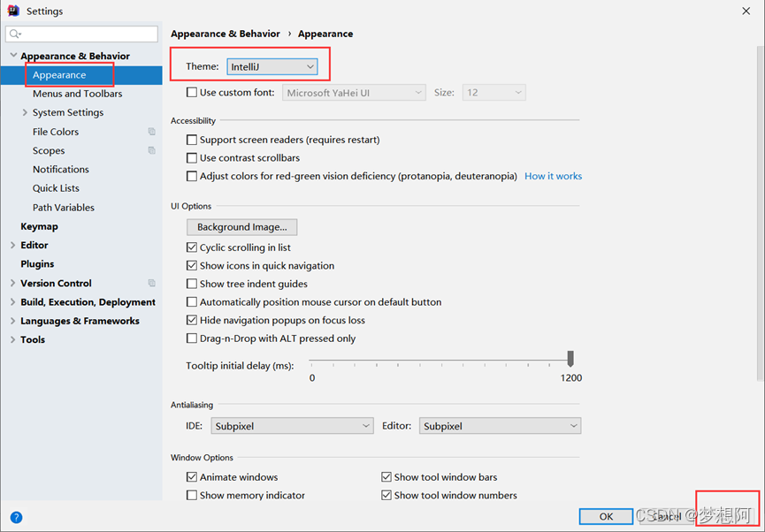
Task: Expand Build, Execution, Deployment node
Action: pyautogui.click(x=13, y=302)
